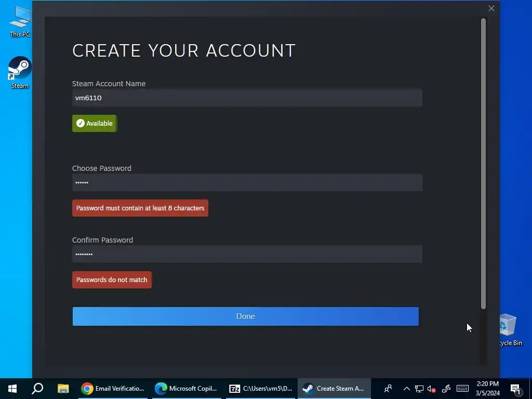The image size is (532, 399).
Task: Open the Windows Start menu
Action: pyautogui.click(x=12, y=389)
